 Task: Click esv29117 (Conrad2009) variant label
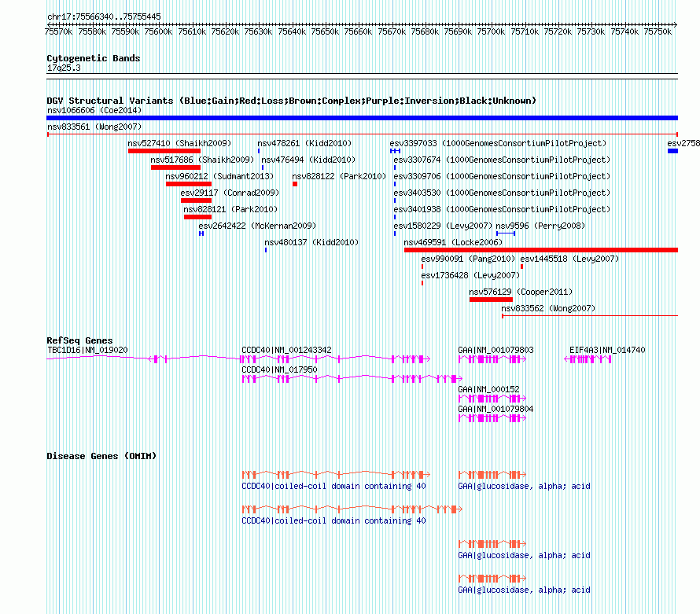pyautogui.click(x=230, y=193)
